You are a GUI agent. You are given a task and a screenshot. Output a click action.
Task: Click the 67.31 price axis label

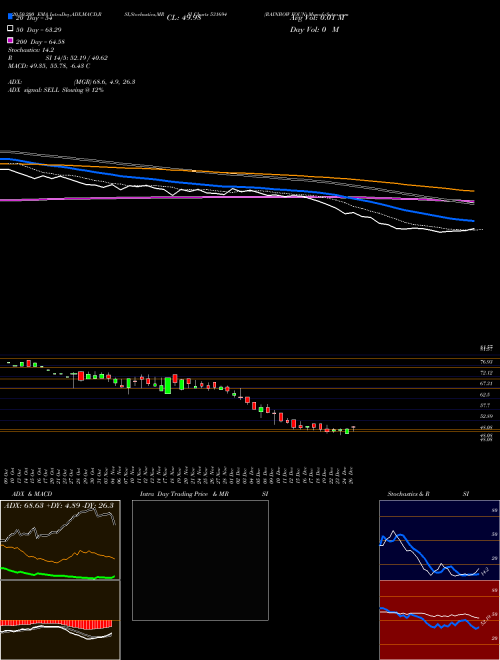point(486,383)
